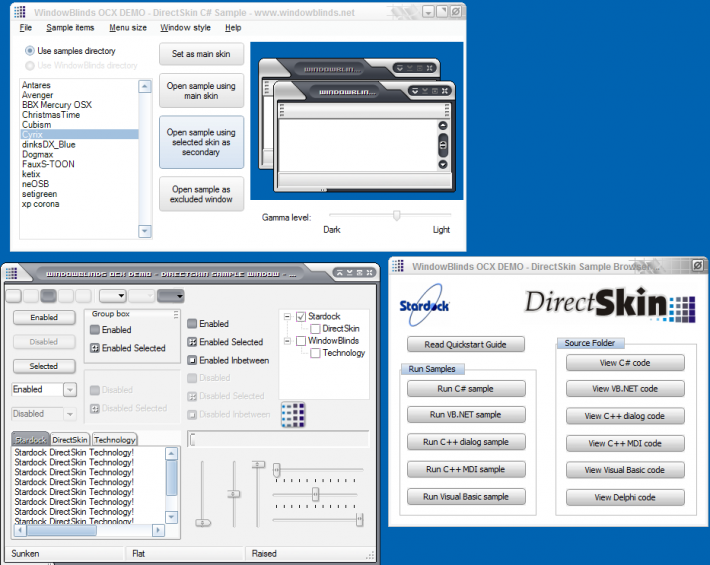Click Run C++ MDI sample
This screenshot has width=710, height=565.
[466, 469]
